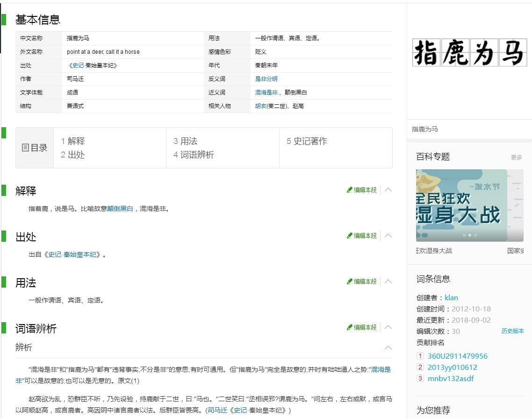Edit the 用法 section via 编辑本段
Image resolution: width=532 pixels, height=419 pixels.
point(365,281)
